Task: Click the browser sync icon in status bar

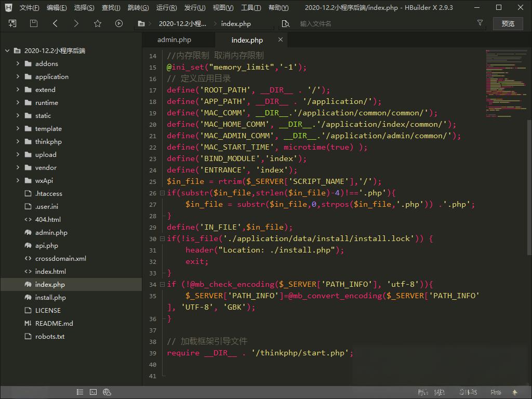Action: pyautogui.click(x=107, y=392)
